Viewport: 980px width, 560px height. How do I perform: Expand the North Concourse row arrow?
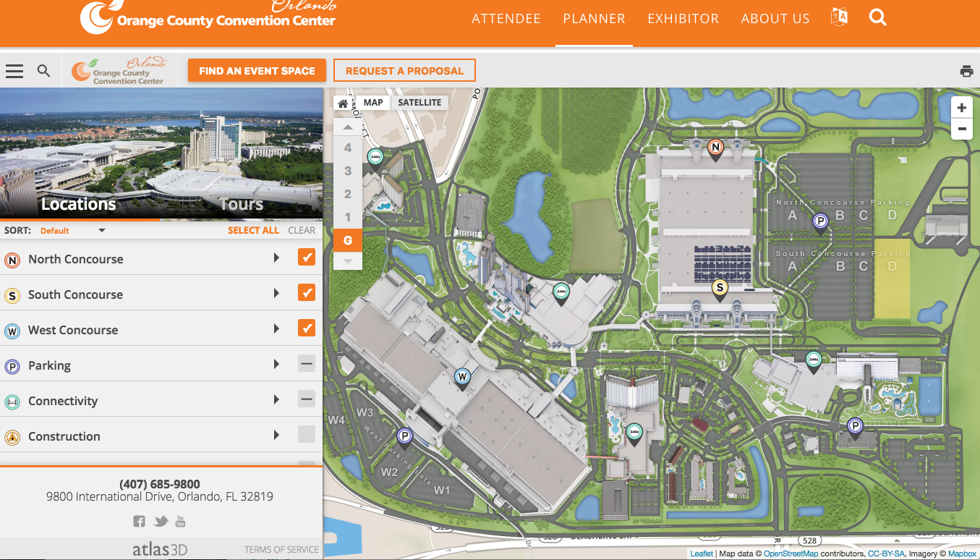click(x=276, y=258)
